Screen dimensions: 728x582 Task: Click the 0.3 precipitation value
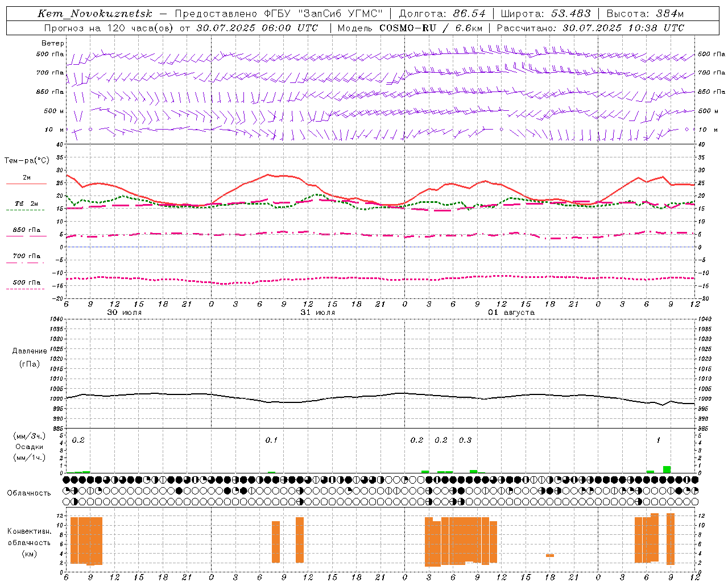[x=465, y=440]
